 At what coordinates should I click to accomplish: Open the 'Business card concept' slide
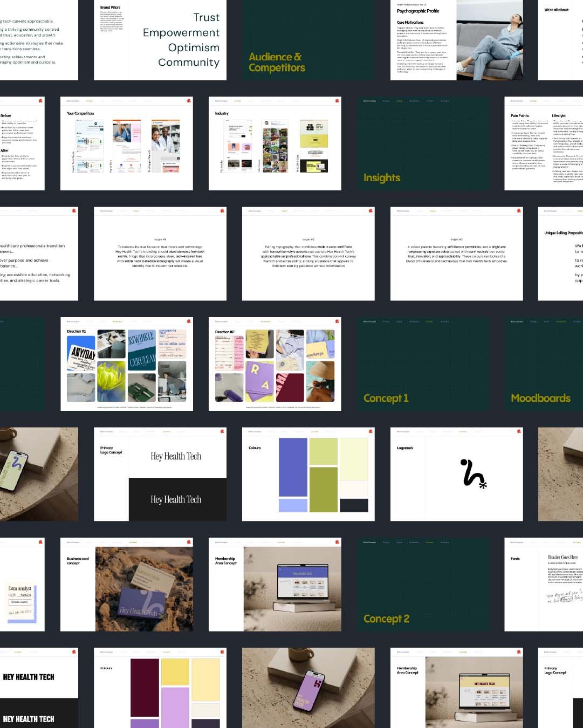pos(127,585)
